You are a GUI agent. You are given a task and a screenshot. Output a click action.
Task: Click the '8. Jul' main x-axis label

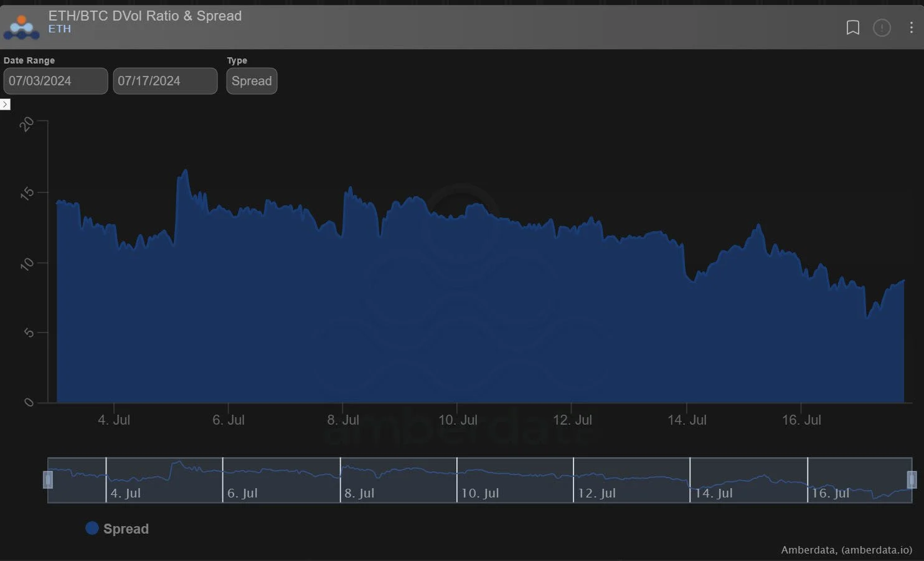tap(343, 420)
